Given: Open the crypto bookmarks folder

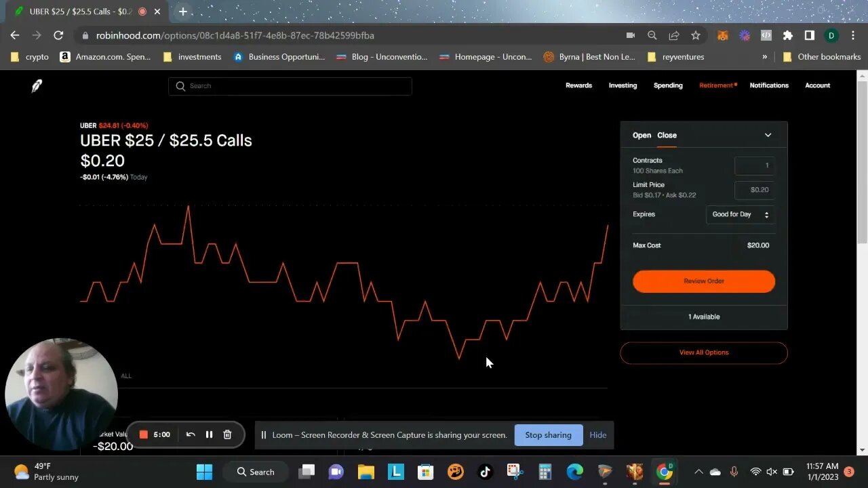Looking at the screenshot, I should [30, 57].
